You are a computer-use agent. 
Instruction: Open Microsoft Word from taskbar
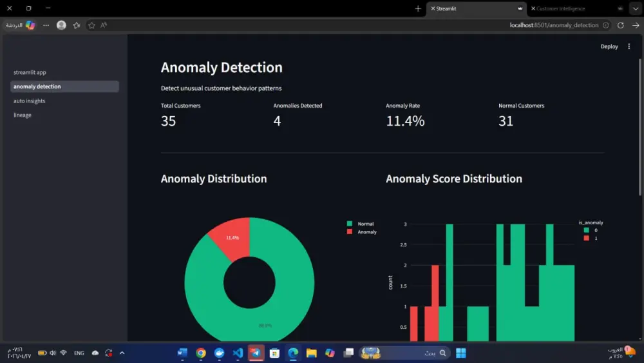click(182, 353)
